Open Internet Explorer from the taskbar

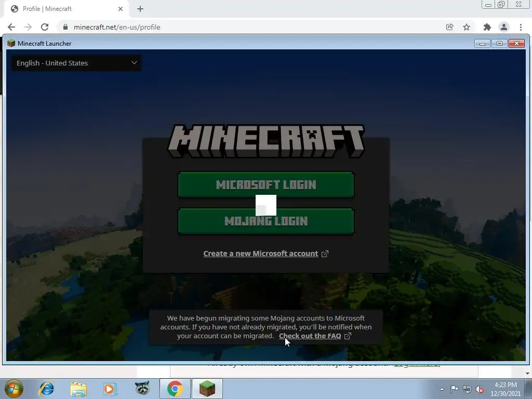[46, 389]
